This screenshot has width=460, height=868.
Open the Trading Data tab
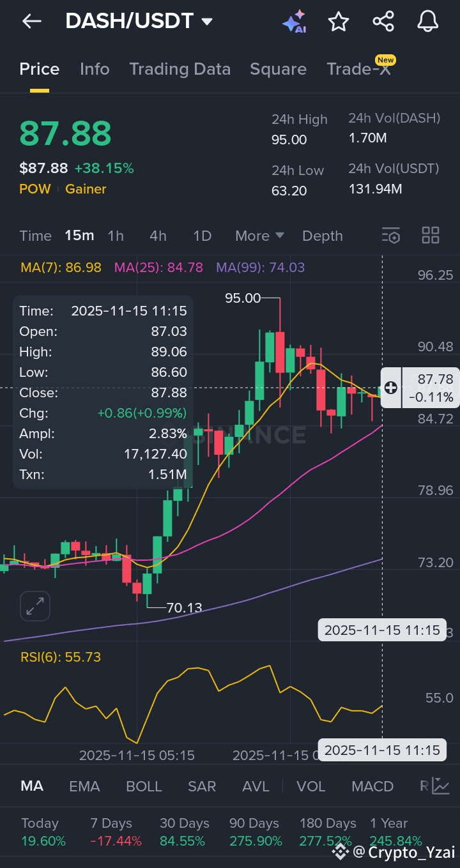point(180,69)
